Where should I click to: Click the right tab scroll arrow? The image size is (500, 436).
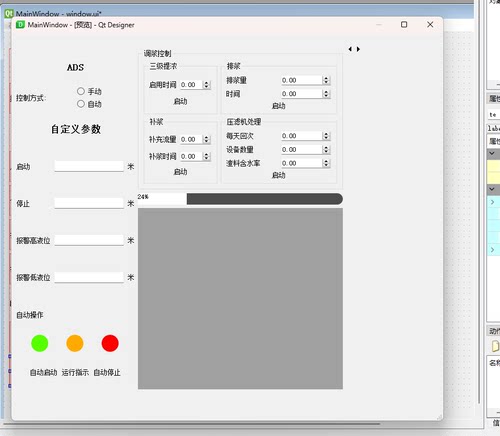358,49
